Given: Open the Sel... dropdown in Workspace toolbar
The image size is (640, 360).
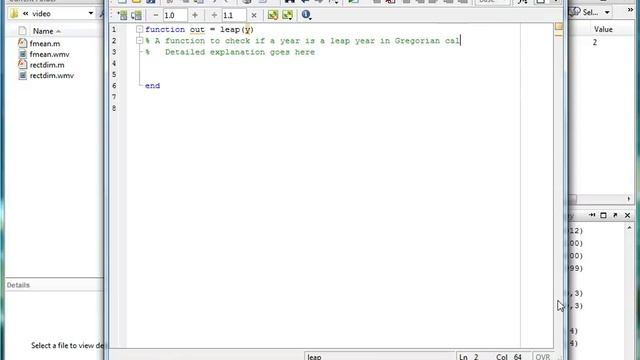Looking at the screenshot, I should (x=607, y=12).
